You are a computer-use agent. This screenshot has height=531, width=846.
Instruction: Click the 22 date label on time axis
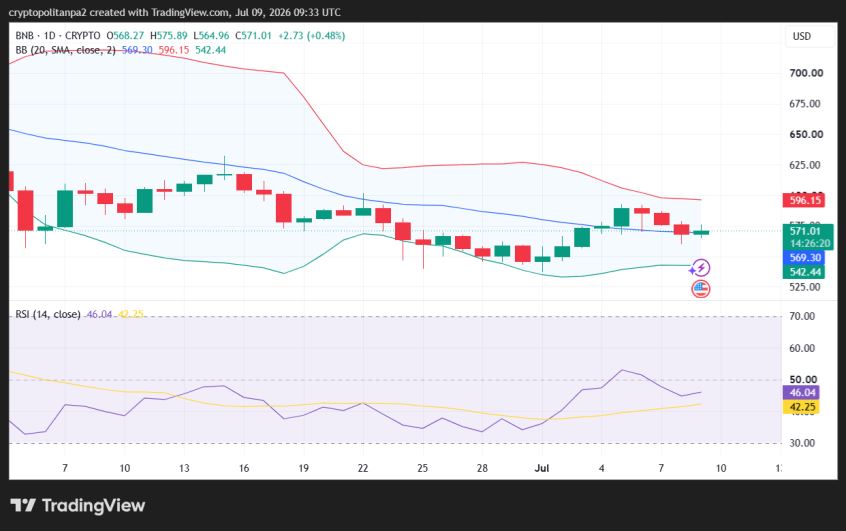pos(363,468)
